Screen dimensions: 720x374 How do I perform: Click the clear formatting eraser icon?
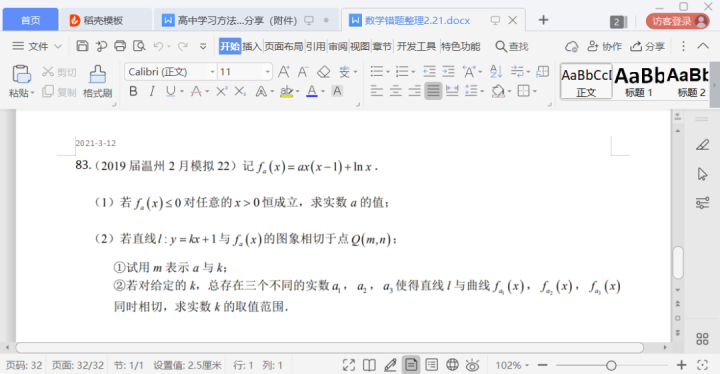324,72
